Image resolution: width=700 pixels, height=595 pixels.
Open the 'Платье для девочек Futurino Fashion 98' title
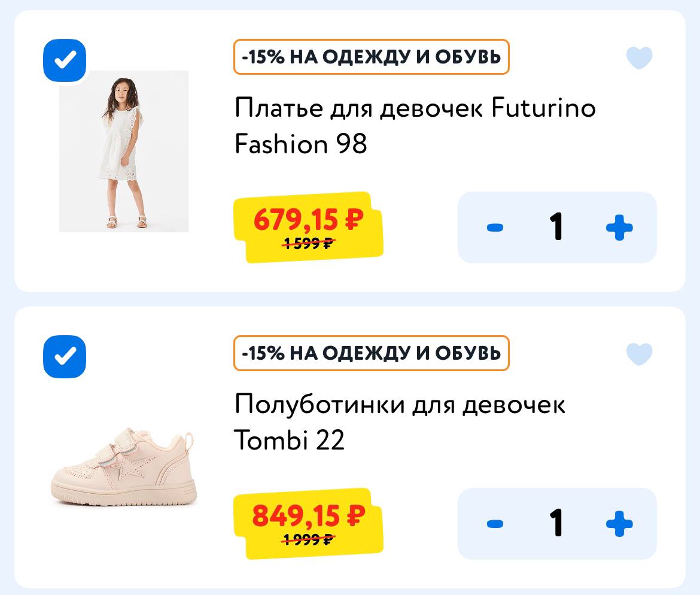point(415,126)
